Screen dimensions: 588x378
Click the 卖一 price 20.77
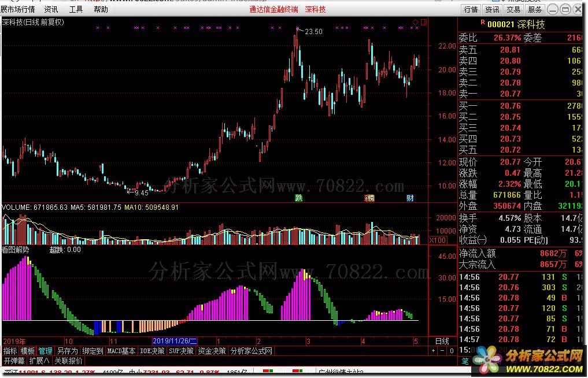(510, 94)
